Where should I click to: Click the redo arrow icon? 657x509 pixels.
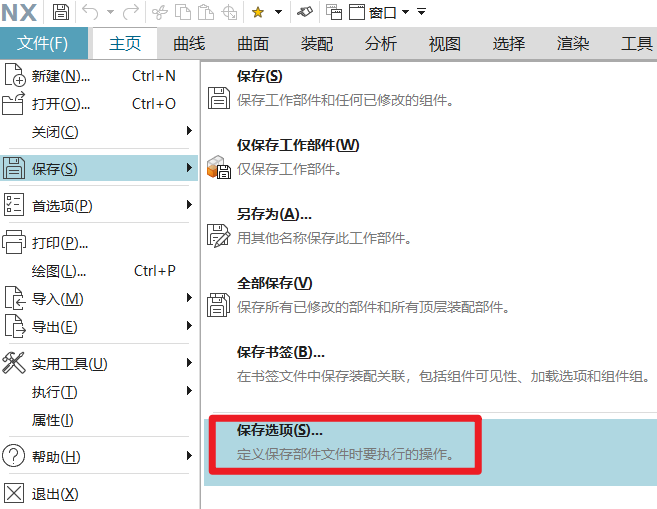[x=130, y=13]
